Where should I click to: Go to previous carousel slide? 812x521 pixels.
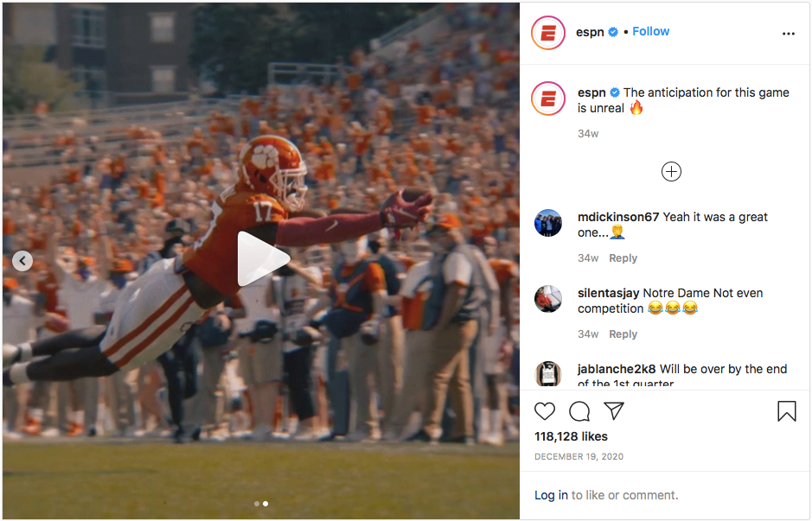pyautogui.click(x=22, y=261)
